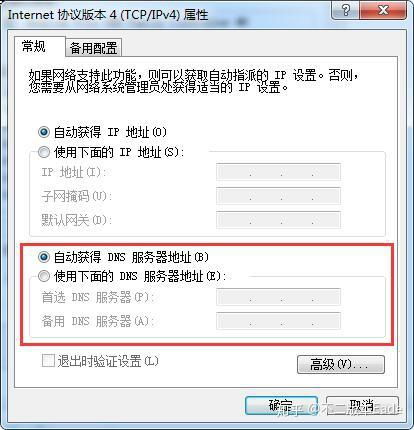Click the 首选 DNS 服务器 field
Screen dimensions: 414x430
point(278,297)
